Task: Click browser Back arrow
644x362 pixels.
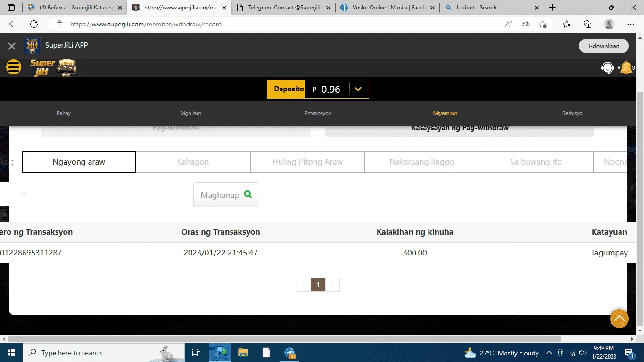Action: click(13, 24)
